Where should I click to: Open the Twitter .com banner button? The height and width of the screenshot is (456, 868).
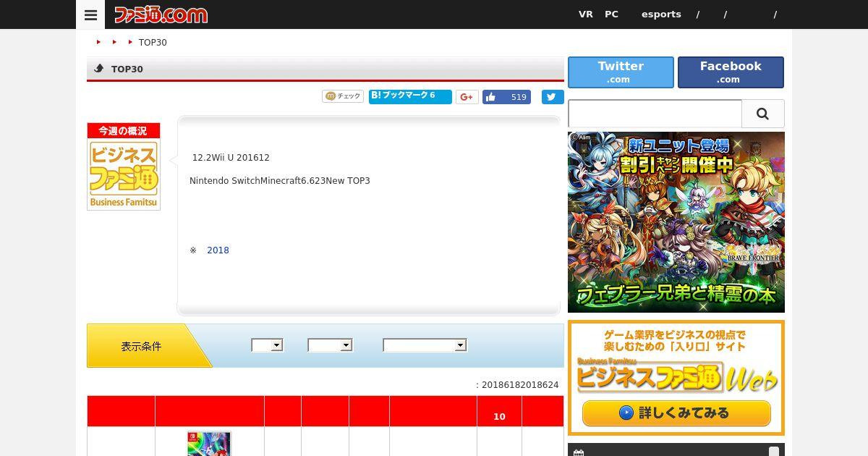tap(621, 72)
